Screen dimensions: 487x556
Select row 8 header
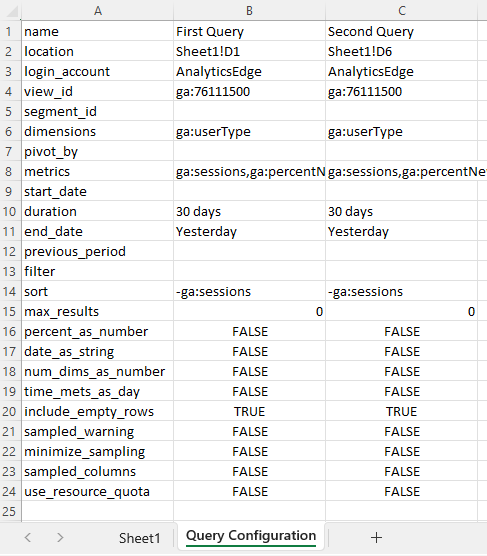pos(10,172)
